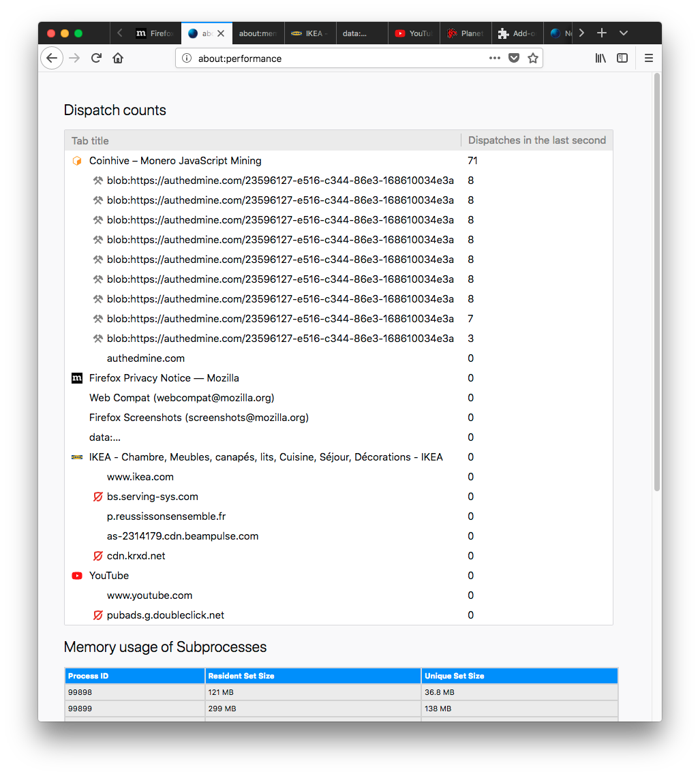Go to the Home page icon
This screenshot has height=776, width=700.
pos(118,58)
